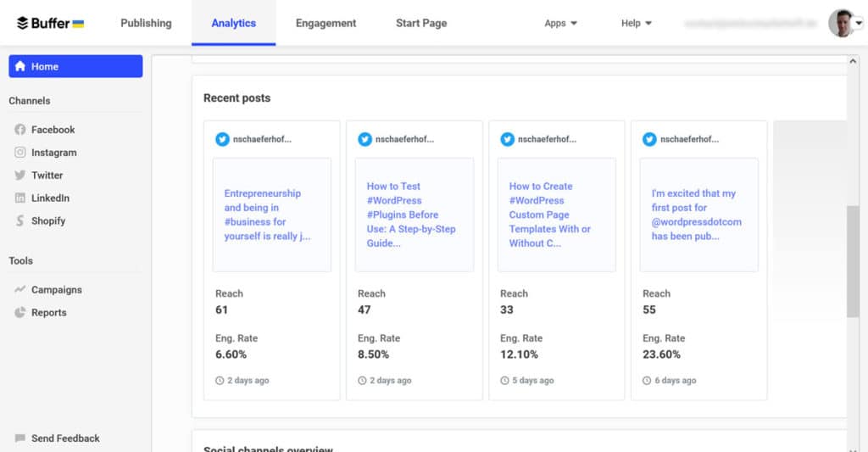
Task: Click the Reach value 61
Action: (221, 310)
